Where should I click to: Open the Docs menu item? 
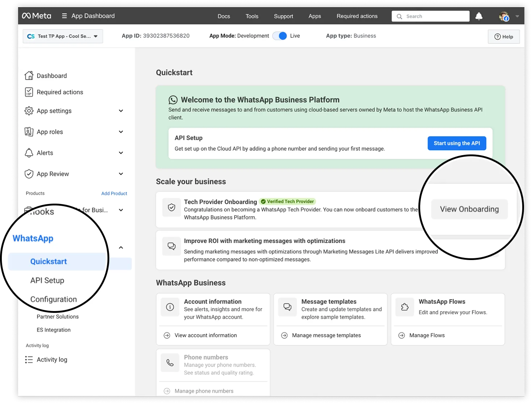[224, 16]
